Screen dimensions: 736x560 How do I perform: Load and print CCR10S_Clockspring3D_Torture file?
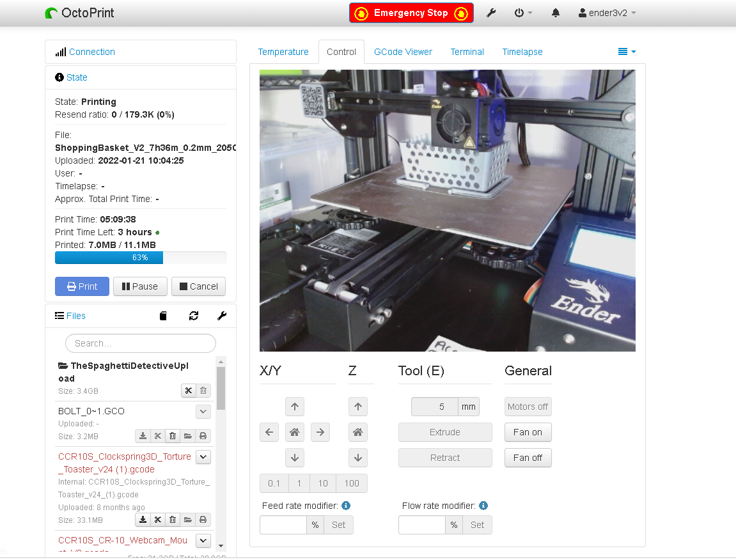[x=203, y=520]
